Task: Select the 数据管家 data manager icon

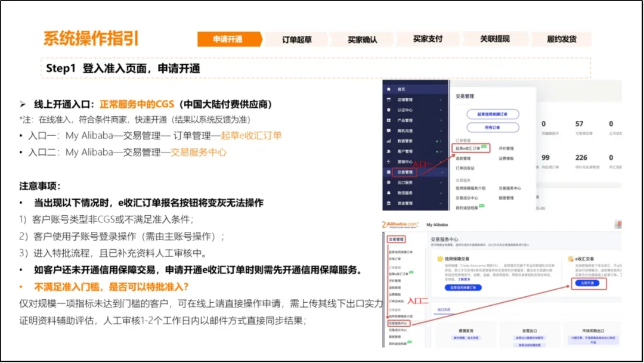Action: tap(389, 140)
